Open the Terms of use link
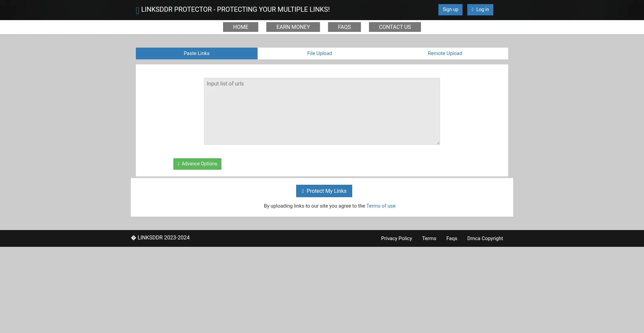644x333 pixels. 381,206
